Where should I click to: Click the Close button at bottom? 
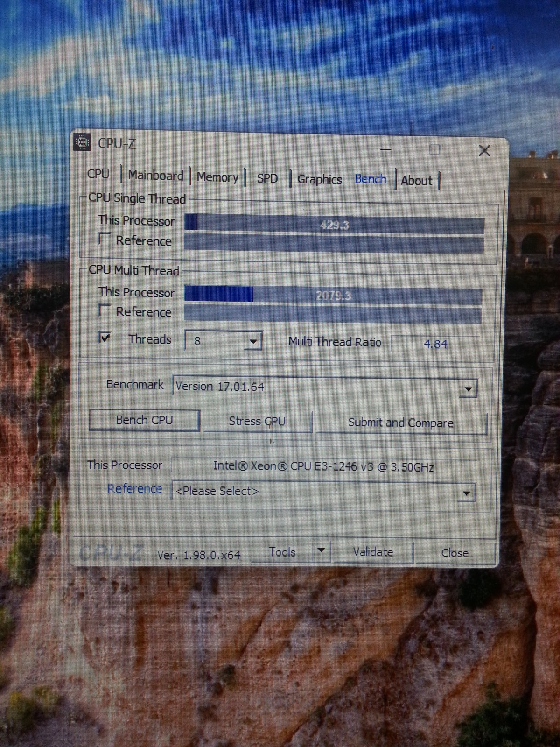pos(455,553)
